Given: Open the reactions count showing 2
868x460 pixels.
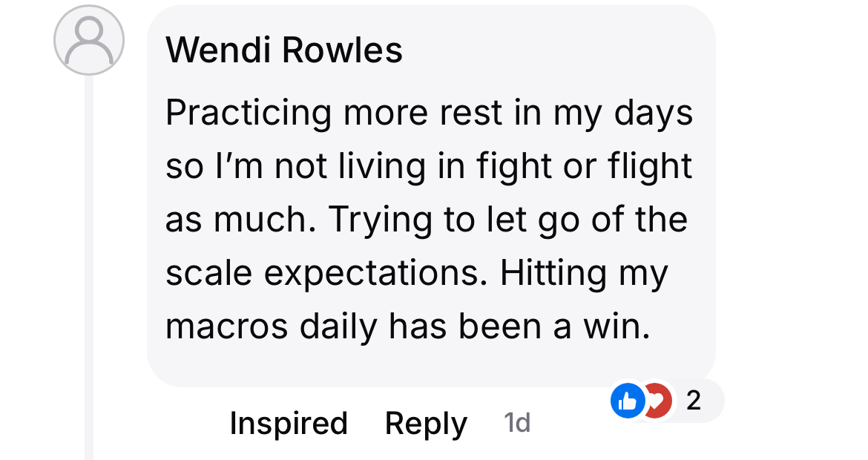Looking at the screenshot, I should (x=694, y=401).
